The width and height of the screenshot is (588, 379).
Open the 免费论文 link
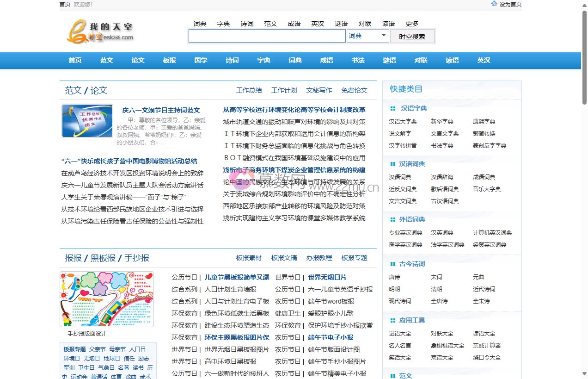tap(354, 91)
